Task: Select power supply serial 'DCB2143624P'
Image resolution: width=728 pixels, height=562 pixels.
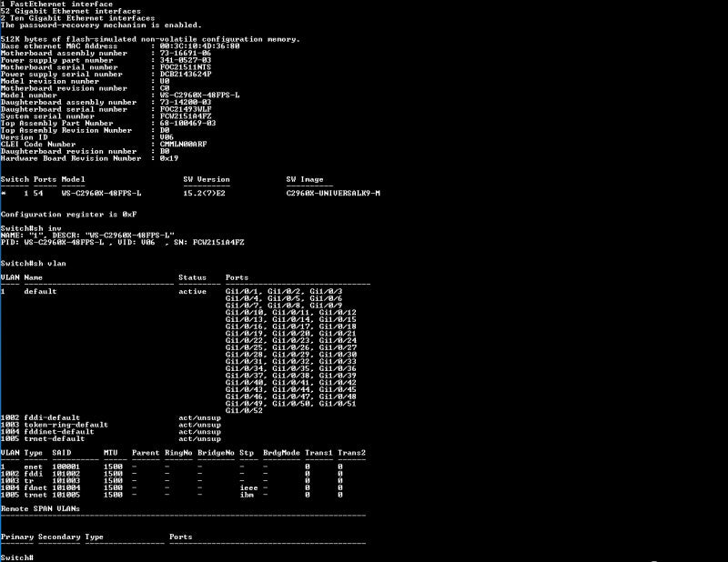Action: click(x=186, y=74)
